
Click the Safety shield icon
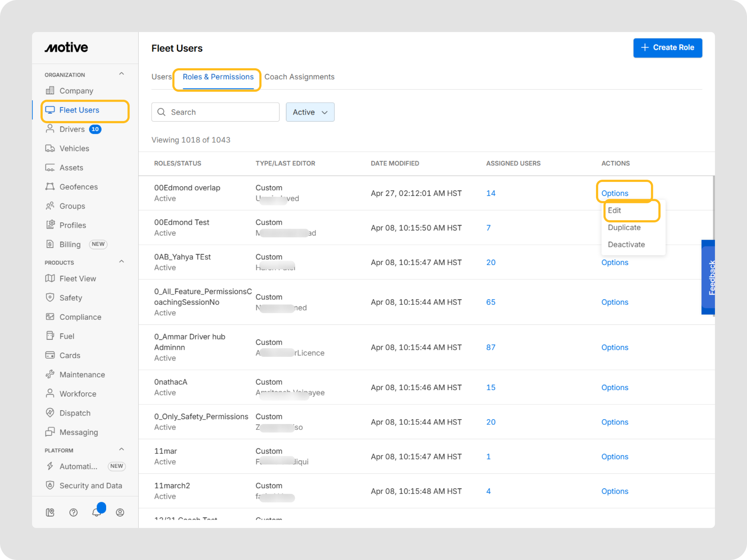[x=50, y=297]
